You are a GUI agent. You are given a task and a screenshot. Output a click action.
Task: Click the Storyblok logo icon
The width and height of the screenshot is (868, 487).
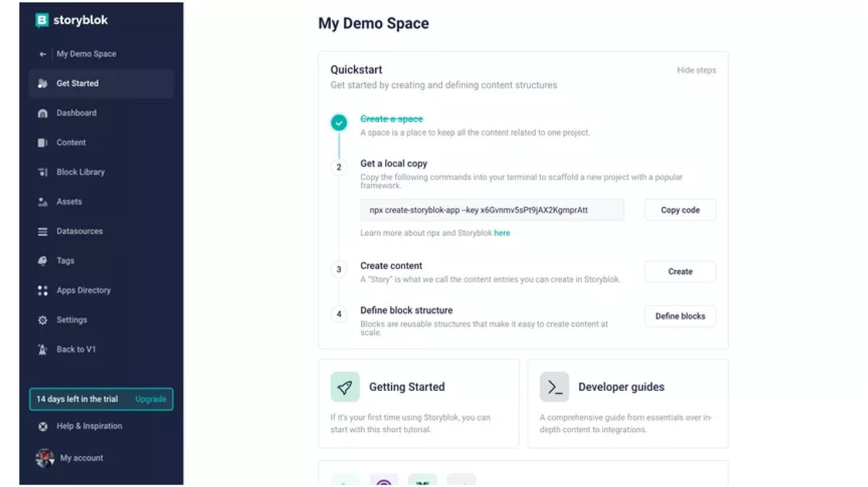click(42, 21)
